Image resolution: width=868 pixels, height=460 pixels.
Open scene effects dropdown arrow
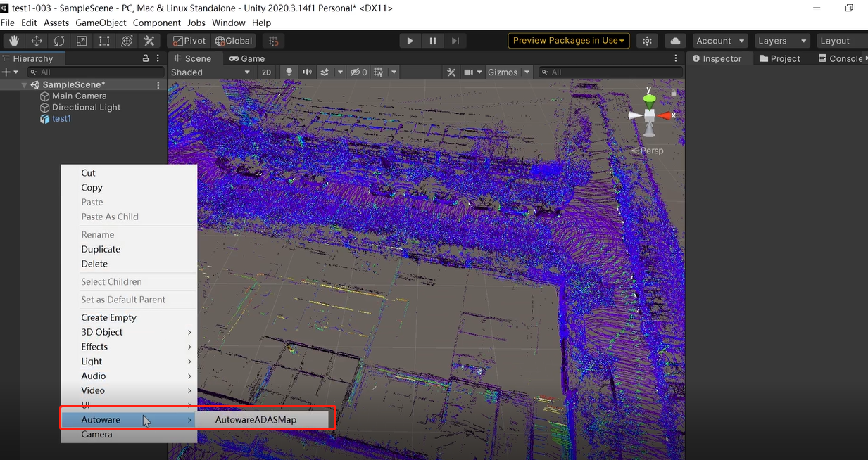click(340, 72)
